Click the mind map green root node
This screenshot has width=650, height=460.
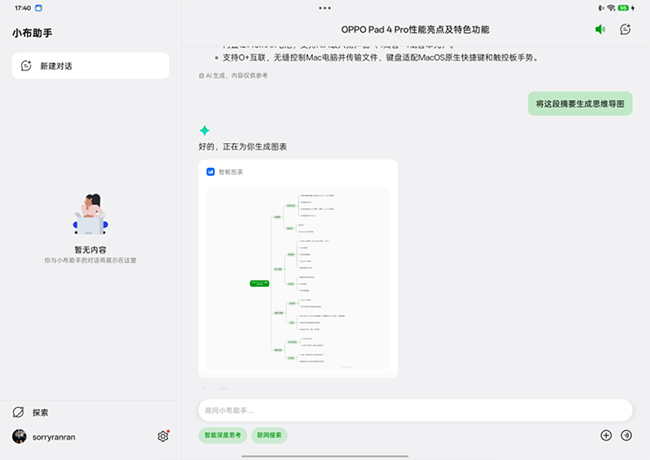click(260, 283)
